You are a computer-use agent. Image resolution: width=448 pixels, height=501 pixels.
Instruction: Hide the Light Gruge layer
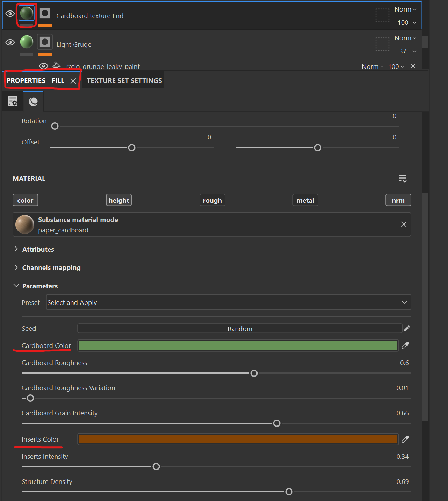click(10, 42)
